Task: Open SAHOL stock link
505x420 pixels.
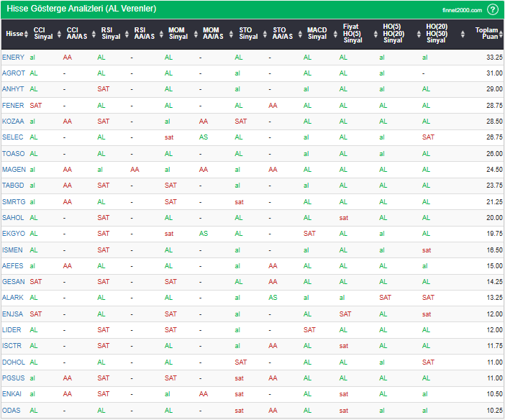Action: [13, 218]
